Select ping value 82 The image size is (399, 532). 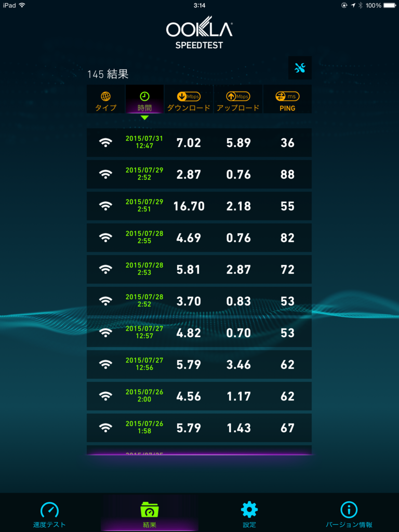(287, 238)
